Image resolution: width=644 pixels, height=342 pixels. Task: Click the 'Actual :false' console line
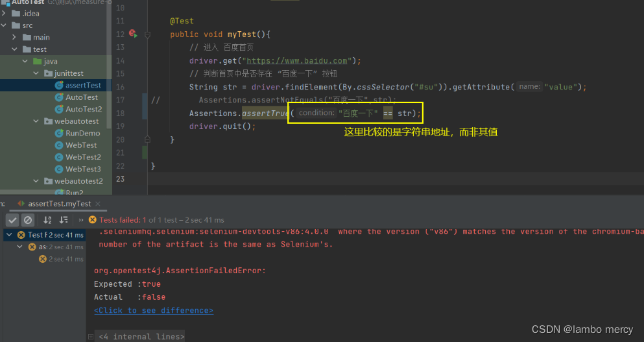click(130, 297)
